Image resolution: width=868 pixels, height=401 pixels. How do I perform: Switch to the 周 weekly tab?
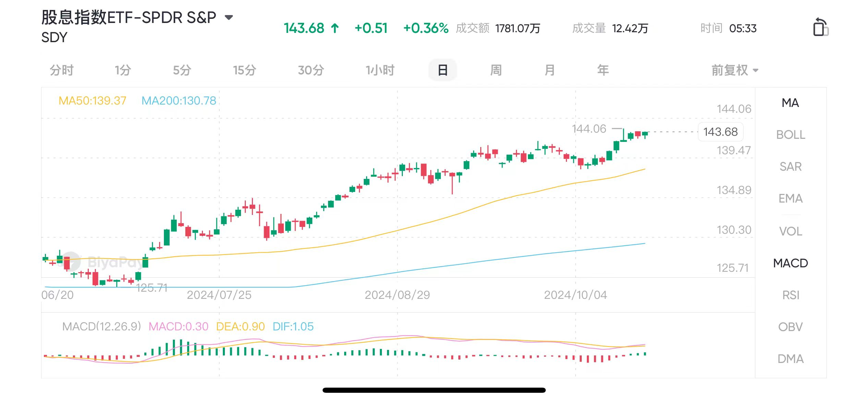[496, 70]
